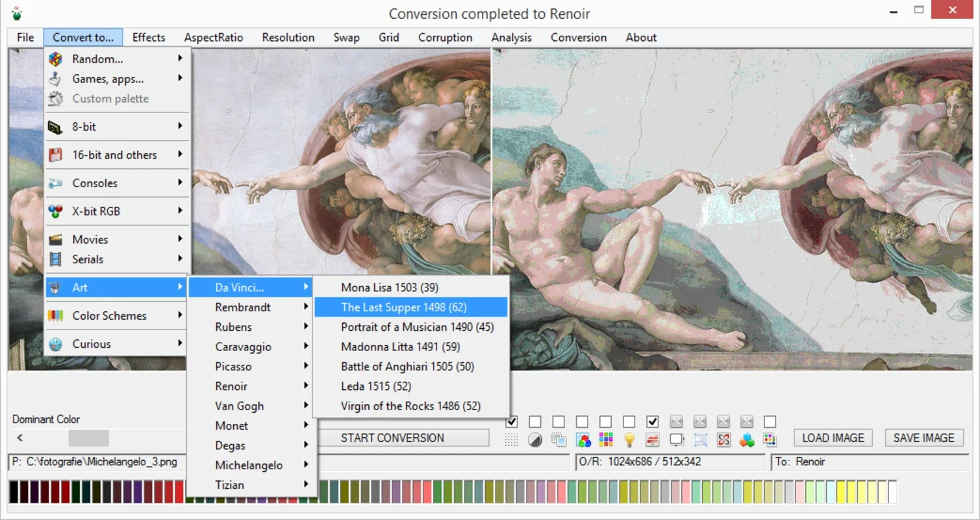Click the RGB color circles icon

pos(583,440)
